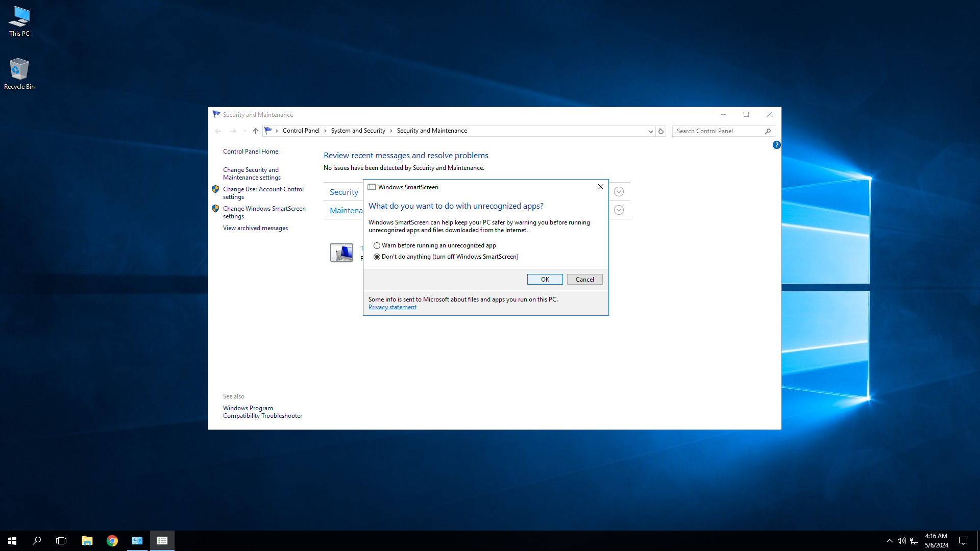Close the Windows SmartScreen dialog
The image size is (980, 551).
(601, 187)
